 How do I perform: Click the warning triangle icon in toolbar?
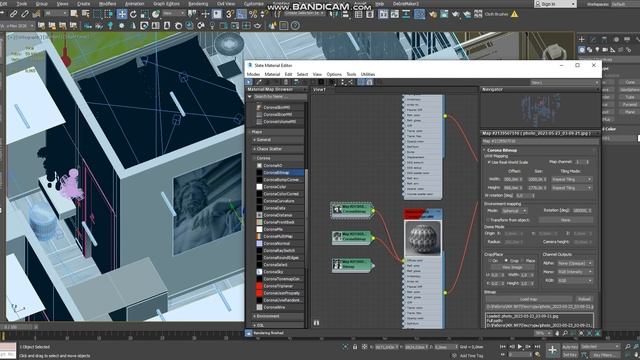pyautogui.click(x=514, y=14)
